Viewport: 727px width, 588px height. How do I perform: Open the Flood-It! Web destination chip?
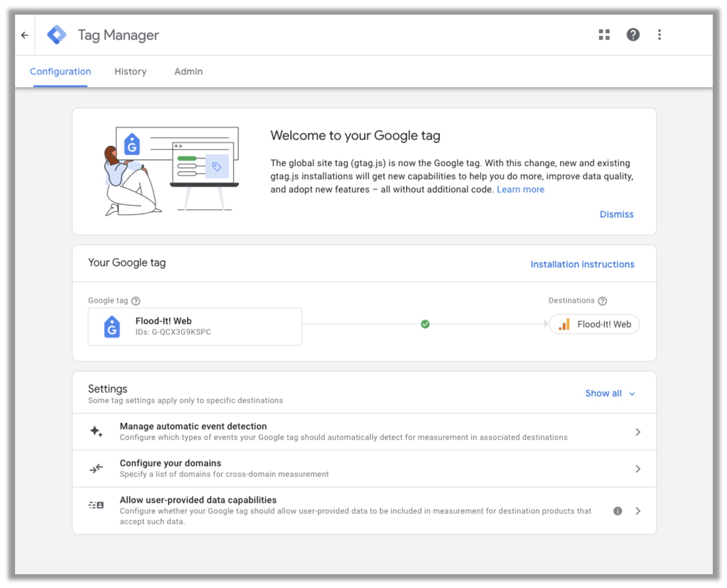pyautogui.click(x=594, y=324)
